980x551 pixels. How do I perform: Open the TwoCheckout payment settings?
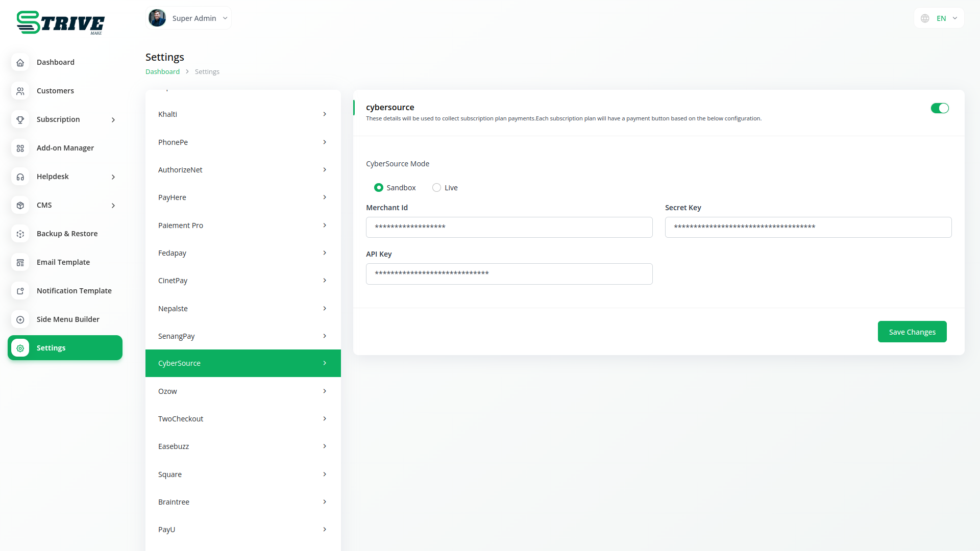coord(243,419)
